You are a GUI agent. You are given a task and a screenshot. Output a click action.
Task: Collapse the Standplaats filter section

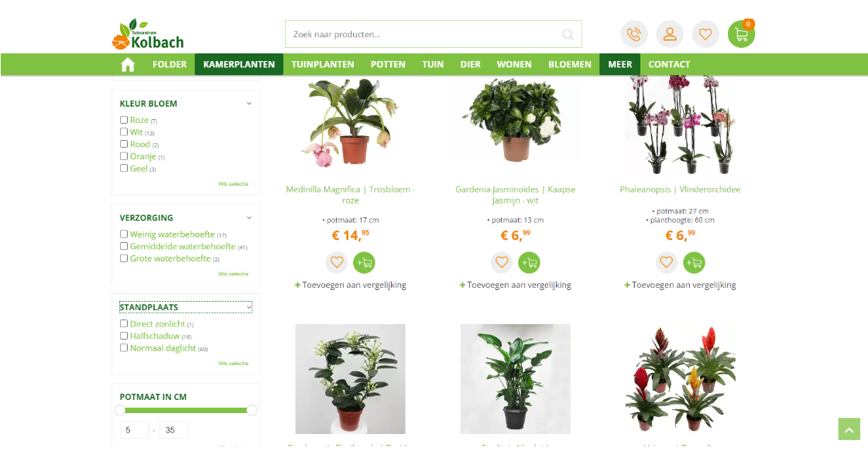[x=249, y=307]
